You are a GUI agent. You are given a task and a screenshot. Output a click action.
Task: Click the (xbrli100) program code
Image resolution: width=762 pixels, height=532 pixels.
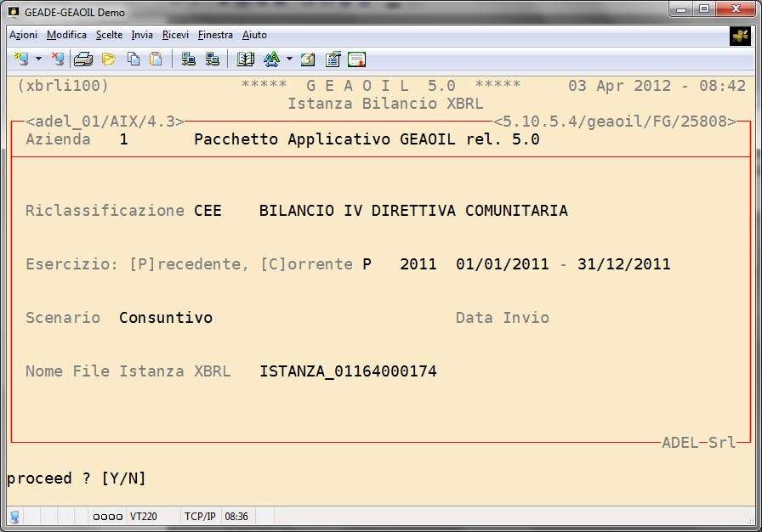point(63,86)
